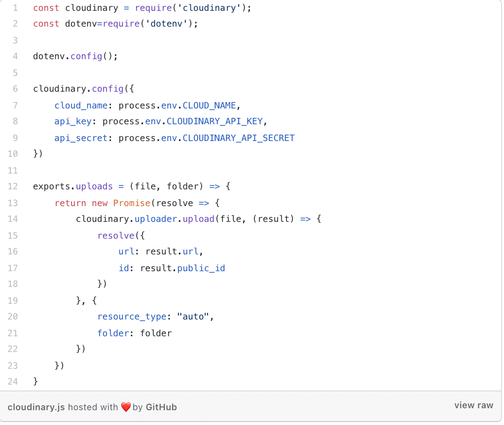This screenshot has width=504, height=425.
Task: Click the 'Promise' keyword
Action: point(132,203)
